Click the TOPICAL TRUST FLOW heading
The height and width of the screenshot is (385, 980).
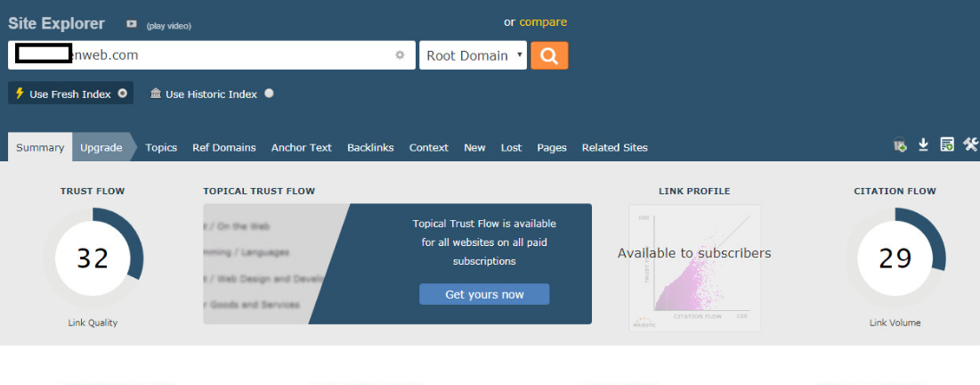(259, 191)
